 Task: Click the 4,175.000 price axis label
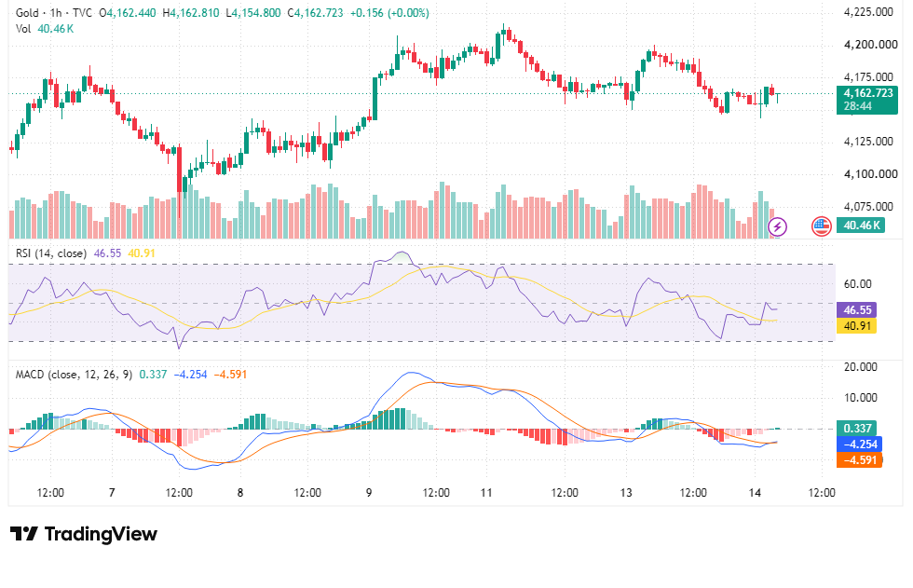[868, 76]
